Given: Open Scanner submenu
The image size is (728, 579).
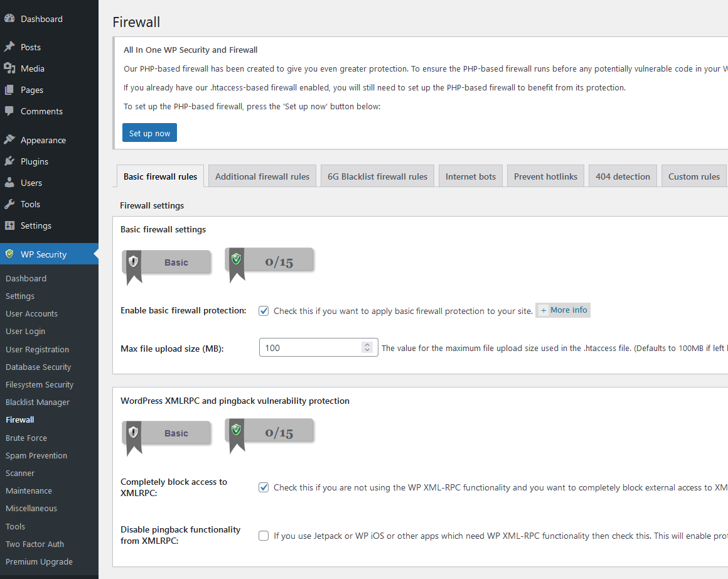Looking at the screenshot, I should [20, 473].
